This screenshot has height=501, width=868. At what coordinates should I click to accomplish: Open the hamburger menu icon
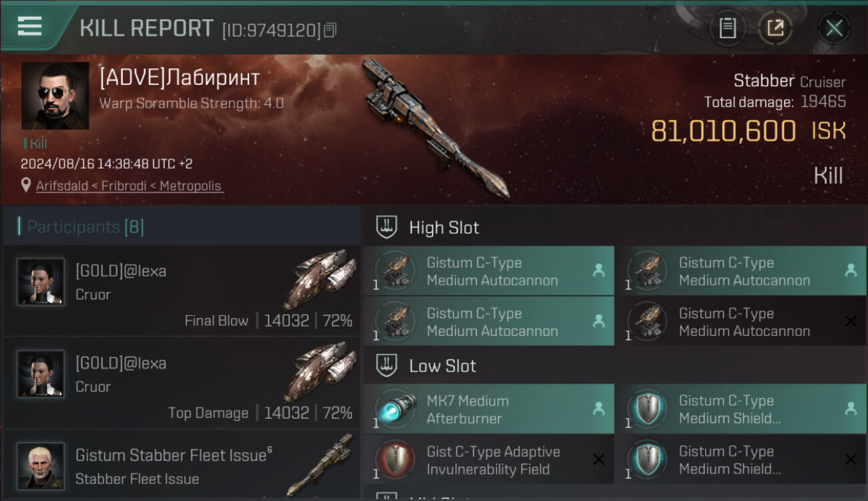[30, 26]
